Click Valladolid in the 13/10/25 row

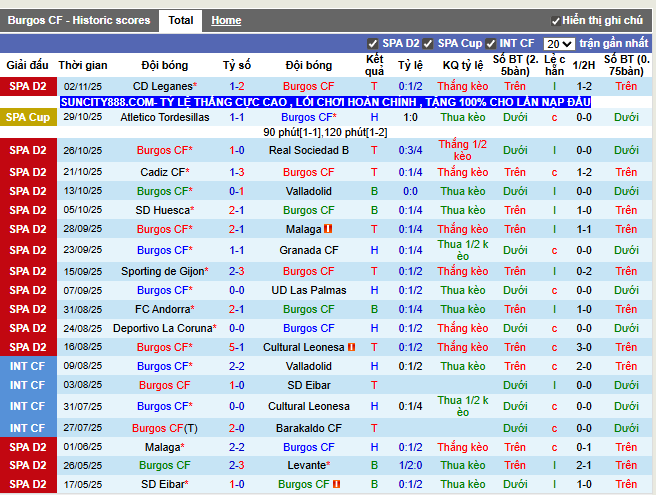click(x=309, y=191)
